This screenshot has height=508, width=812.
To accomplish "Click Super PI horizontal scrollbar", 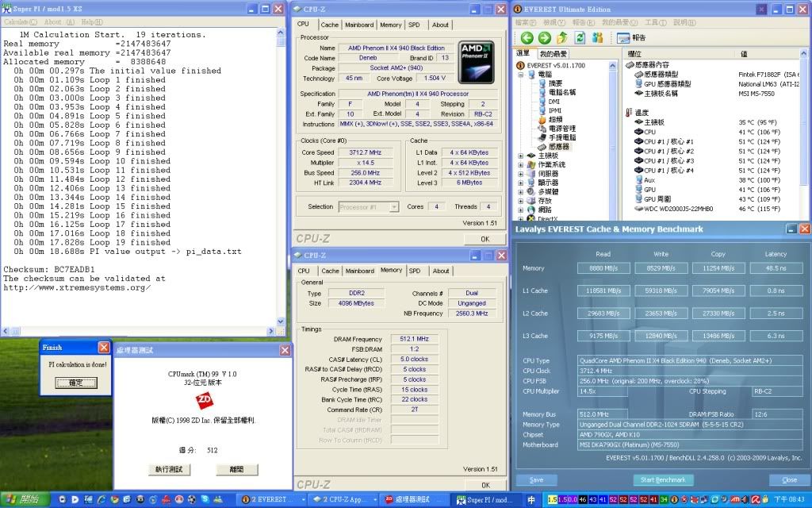I will click(139, 331).
